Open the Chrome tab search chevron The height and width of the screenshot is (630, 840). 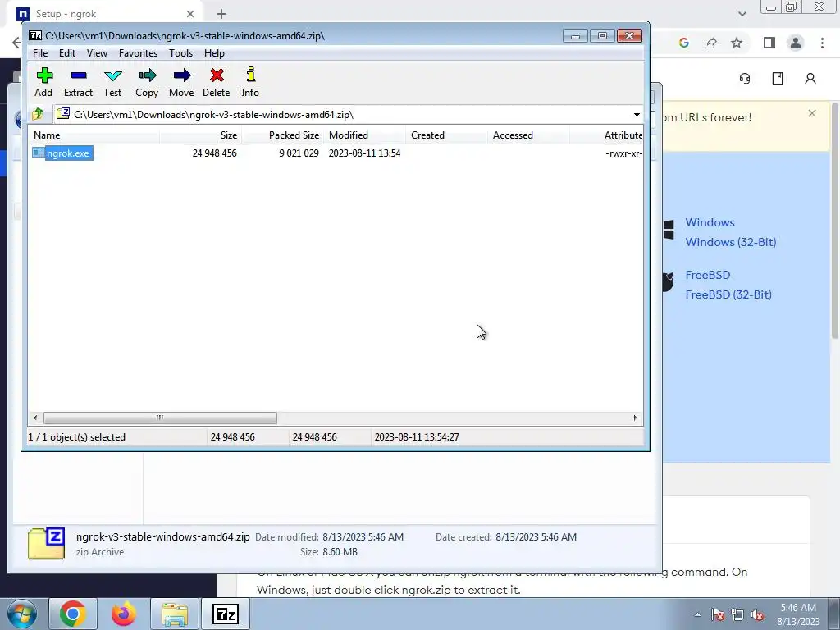click(742, 14)
